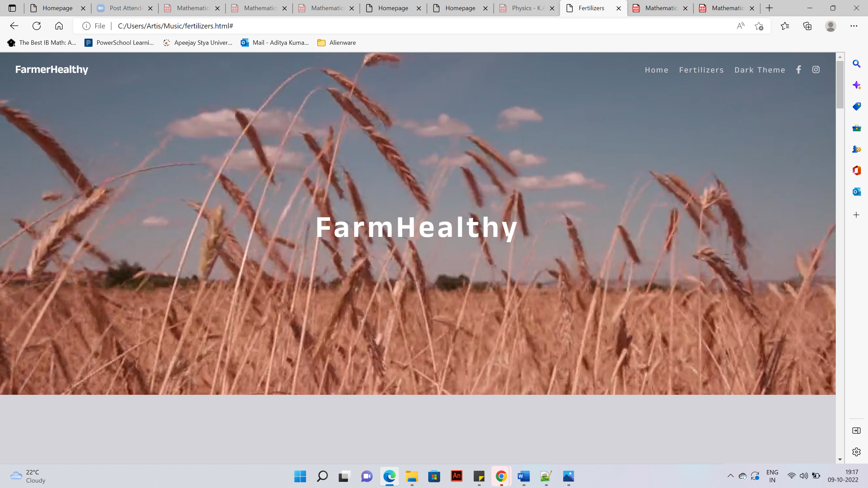Click the Office icon in sidebar
This screenshot has width=868, height=488.
(x=856, y=170)
